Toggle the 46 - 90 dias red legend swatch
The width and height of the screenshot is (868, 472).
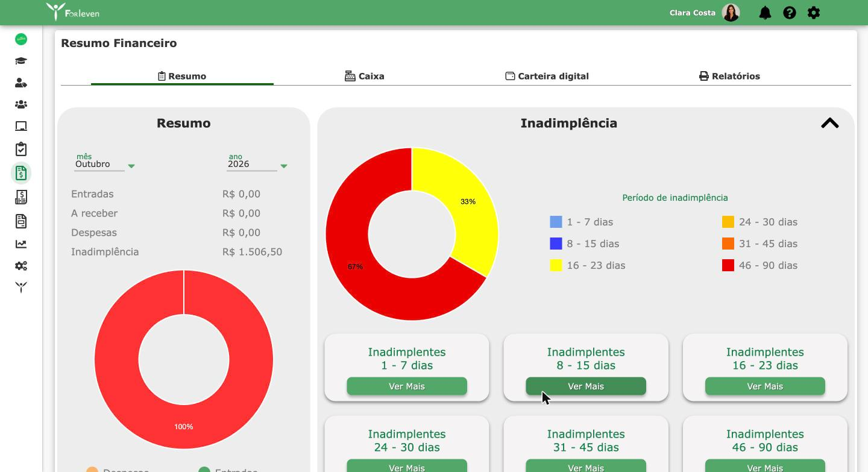(x=728, y=265)
